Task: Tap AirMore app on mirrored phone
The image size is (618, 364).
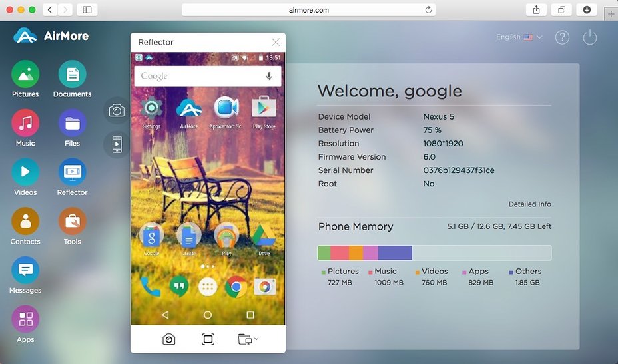Action: [x=188, y=113]
